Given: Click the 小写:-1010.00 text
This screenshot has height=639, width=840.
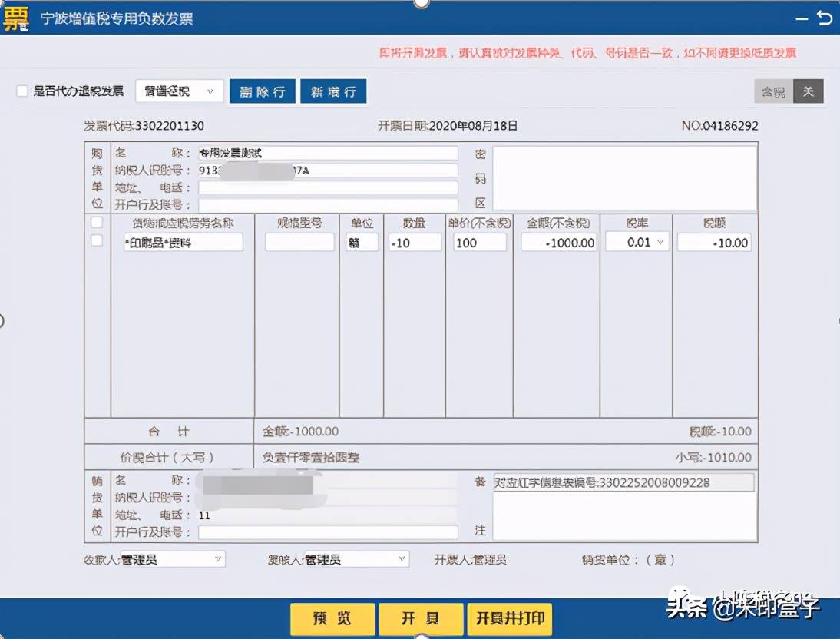Looking at the screenshot, I should click(713, 457).
